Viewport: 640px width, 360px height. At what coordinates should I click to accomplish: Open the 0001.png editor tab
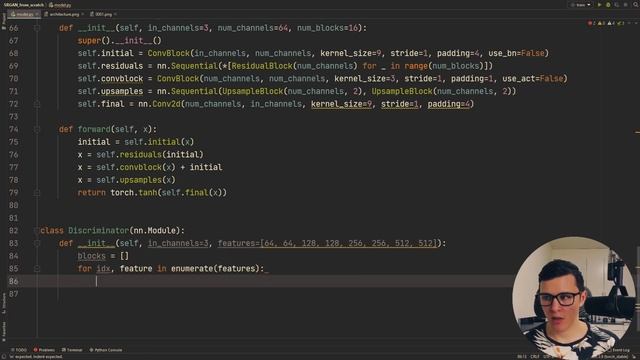[102, 14]
